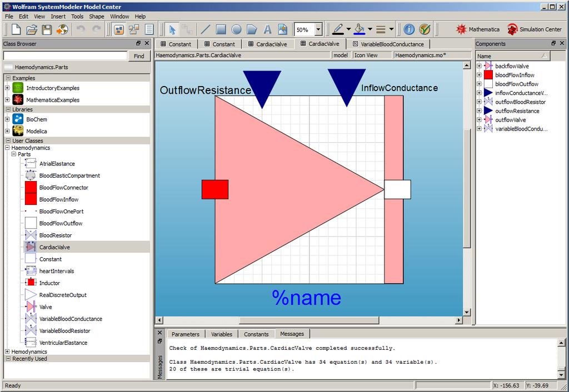This screenshot has width=569, height=392.
Task: Expand outflowResistance in Components list
Action: tap(479, 110)
